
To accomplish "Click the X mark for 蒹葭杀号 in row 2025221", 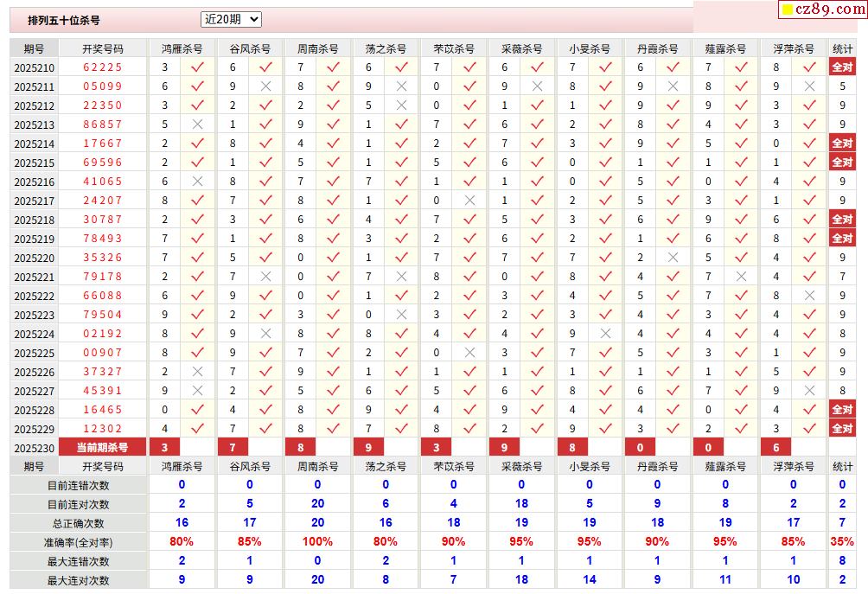I will (x=741, y=276).
